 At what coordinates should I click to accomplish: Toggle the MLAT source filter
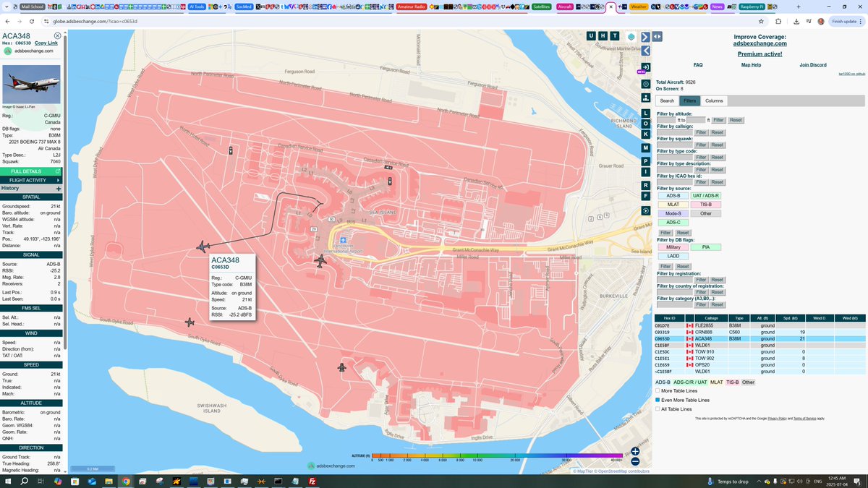673,205
